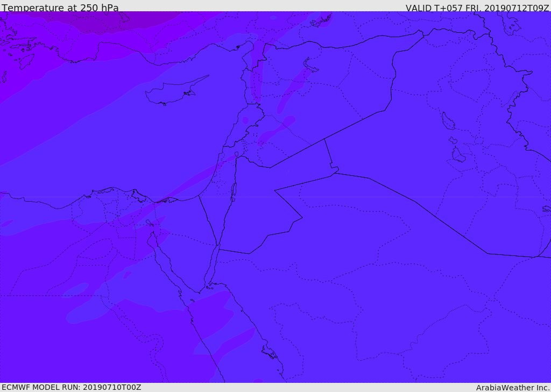Click the 'Temperature at 250 hPa' title text
The height and width of the screenshot is (392, 551).
point(60,8)
